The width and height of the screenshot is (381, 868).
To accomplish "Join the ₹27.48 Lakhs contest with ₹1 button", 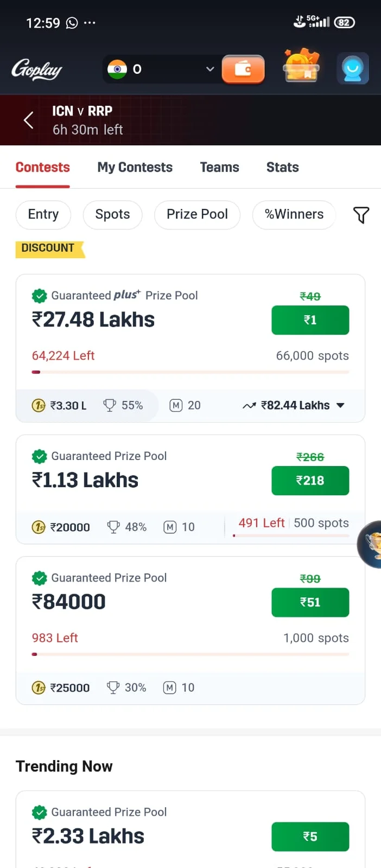I will [x=310, y=320].
